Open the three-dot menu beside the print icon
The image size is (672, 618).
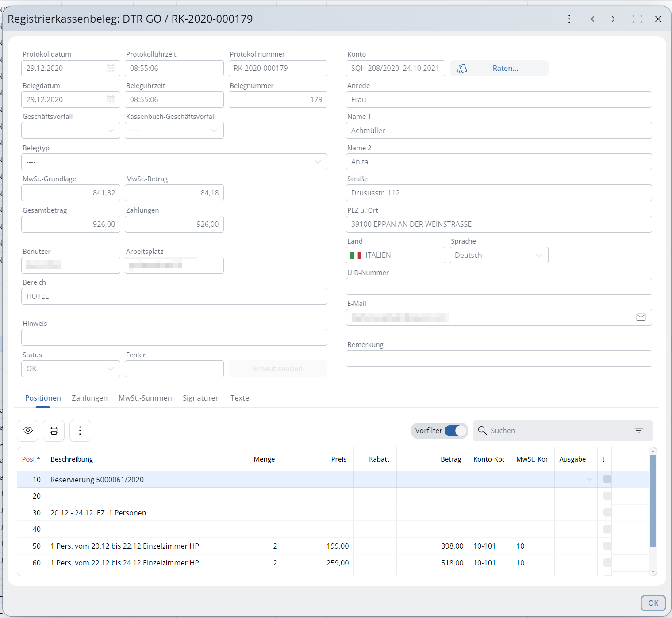tap(80, 431)
